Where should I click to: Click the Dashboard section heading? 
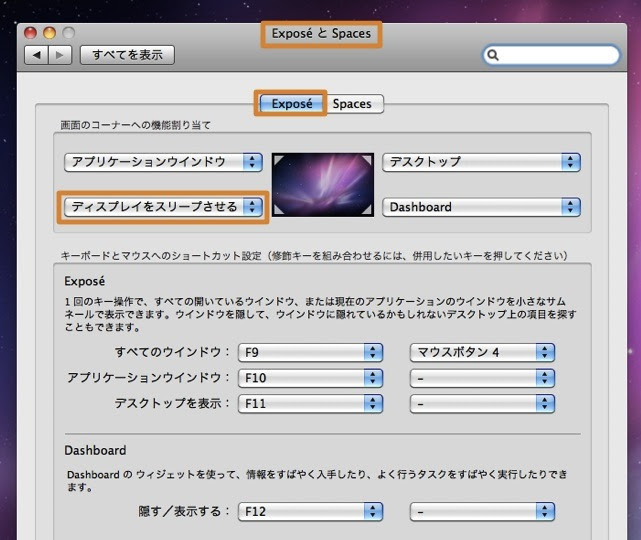coord(95,450)
